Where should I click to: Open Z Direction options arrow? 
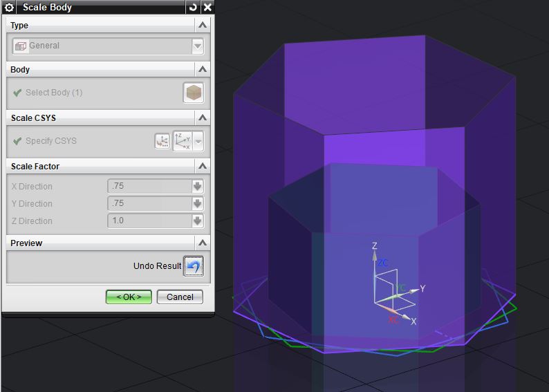pyautogui.click(x=198, y=221)
